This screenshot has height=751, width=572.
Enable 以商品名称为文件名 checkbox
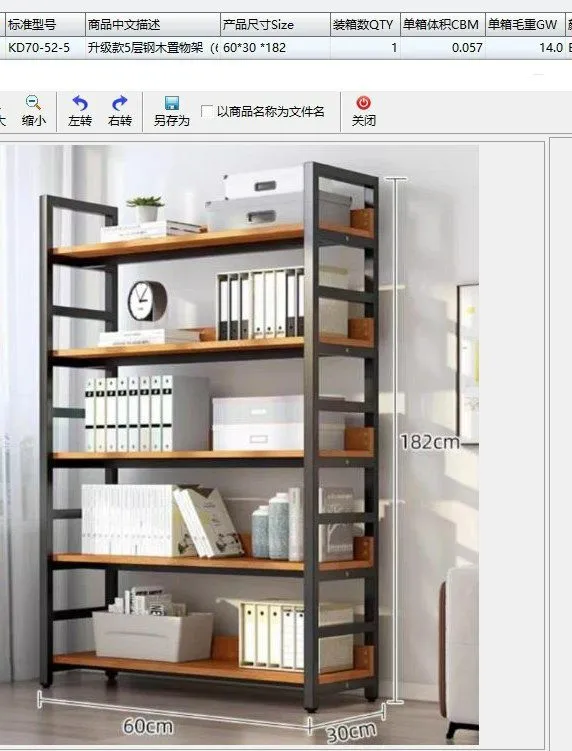pyautogui.click(x=207, y=112)
